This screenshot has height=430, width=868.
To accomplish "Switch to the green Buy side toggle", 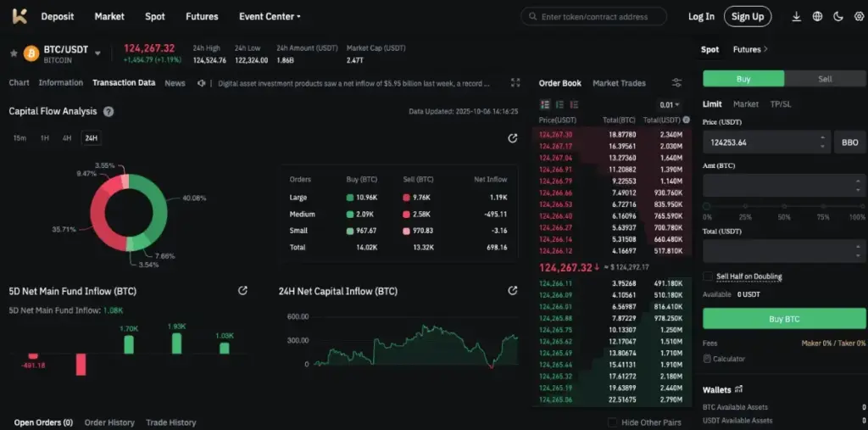I will point(743,79).
